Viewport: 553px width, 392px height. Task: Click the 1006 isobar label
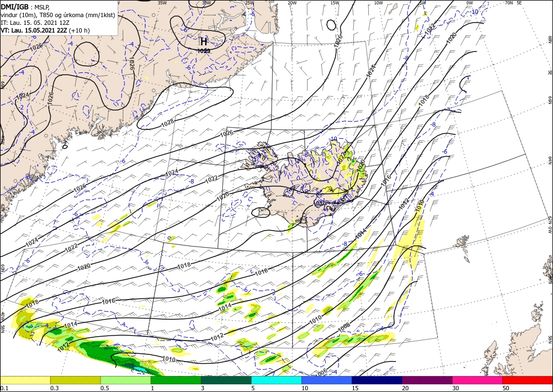[x=321, y=372]
